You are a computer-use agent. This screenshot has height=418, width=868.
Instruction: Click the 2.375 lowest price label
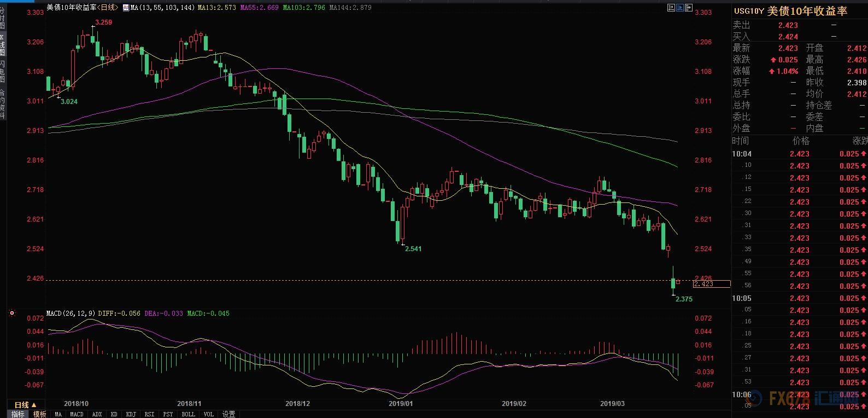click(x=684, y=299)
